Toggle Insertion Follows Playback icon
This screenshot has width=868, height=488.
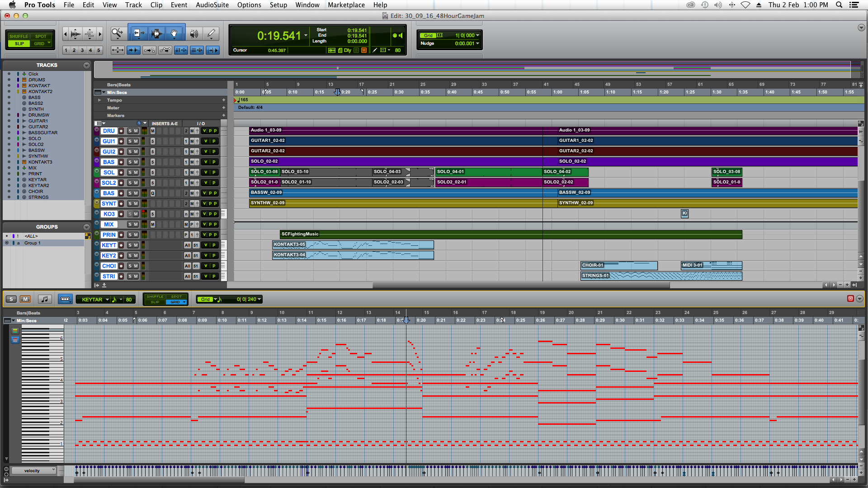[212, 50]
